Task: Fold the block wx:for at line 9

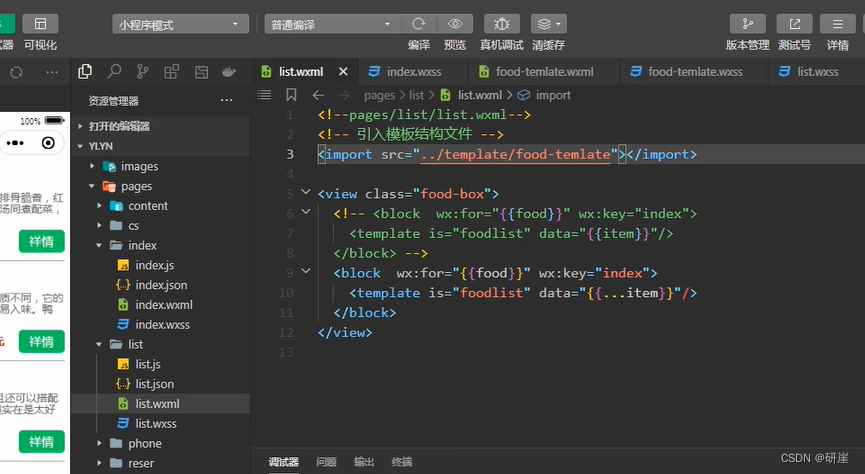Action: (306, 271)
